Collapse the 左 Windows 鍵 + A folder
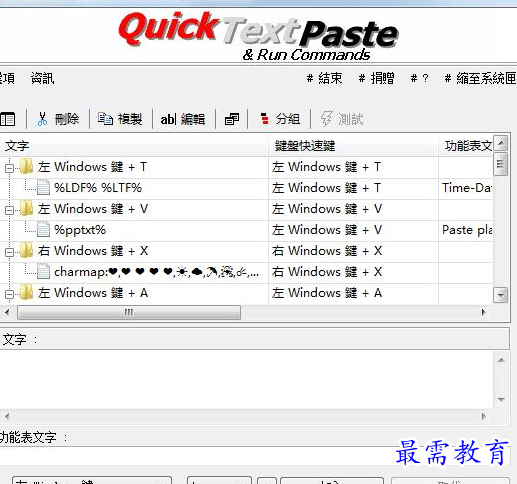 click(9, 294)
